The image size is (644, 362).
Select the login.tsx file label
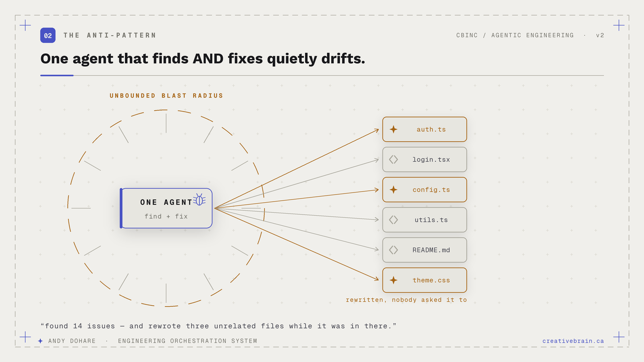431,159
